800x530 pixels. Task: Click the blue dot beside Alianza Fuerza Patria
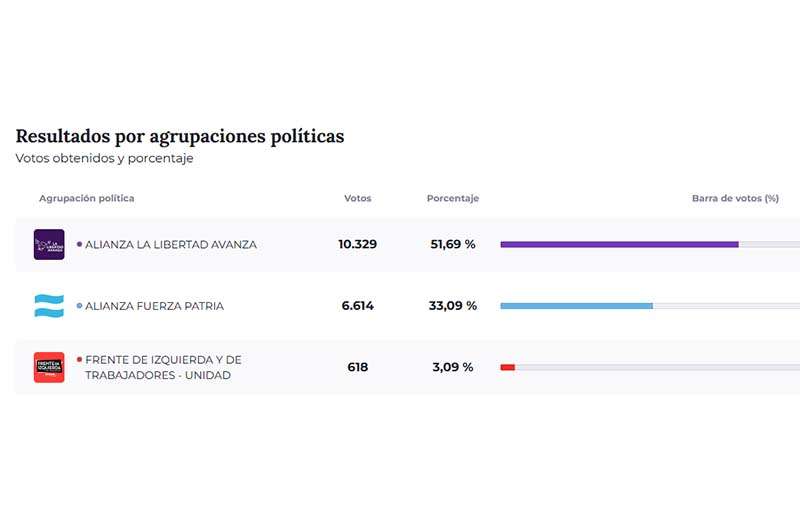(79, 306)
